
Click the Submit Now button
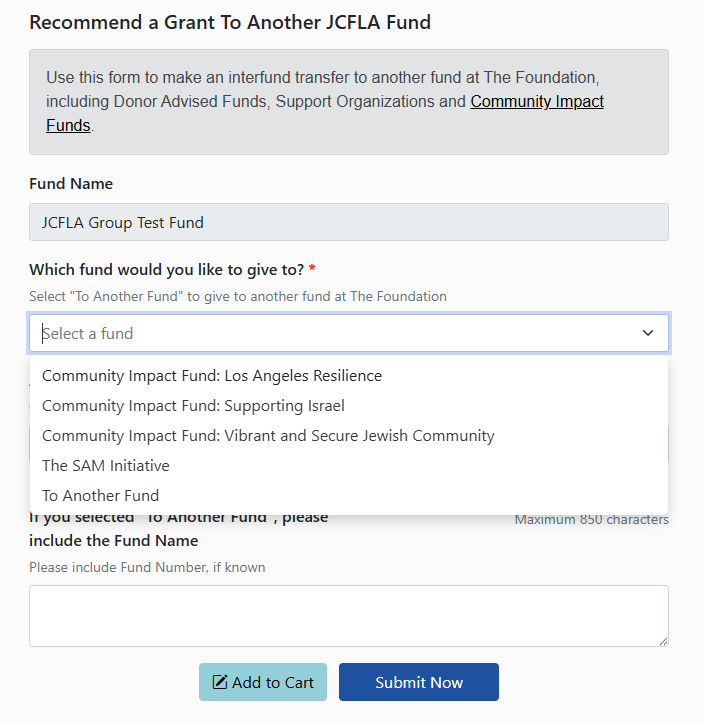pyautogui.click(x=419, y=682)
